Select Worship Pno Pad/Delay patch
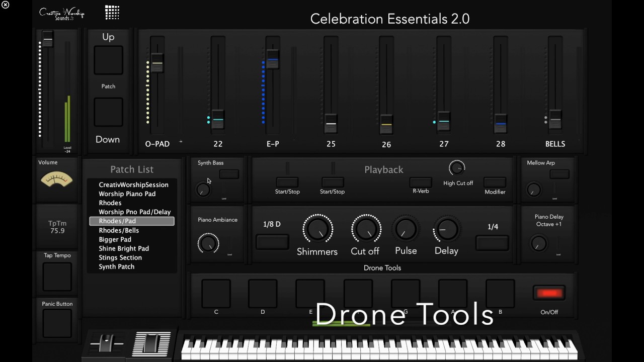 point(134,212)
